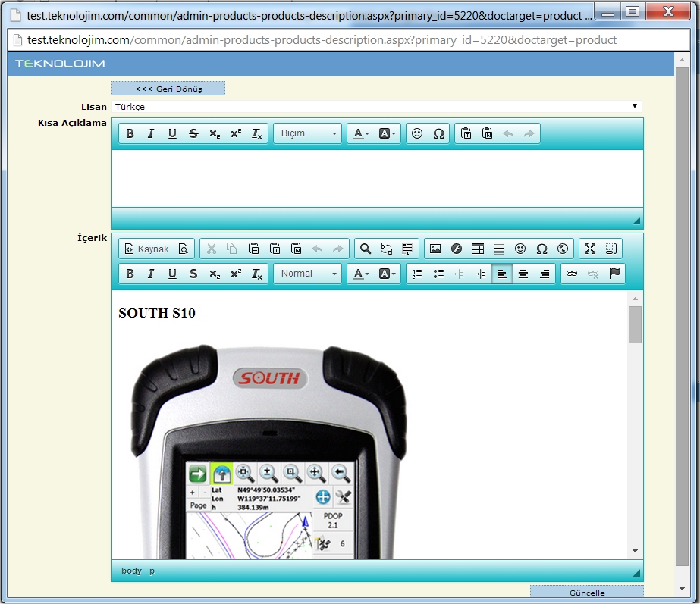Remove formatting in Kısa Açıklama toolbar
The height and width of the screenshot is (604, 700).
[256, 134]
